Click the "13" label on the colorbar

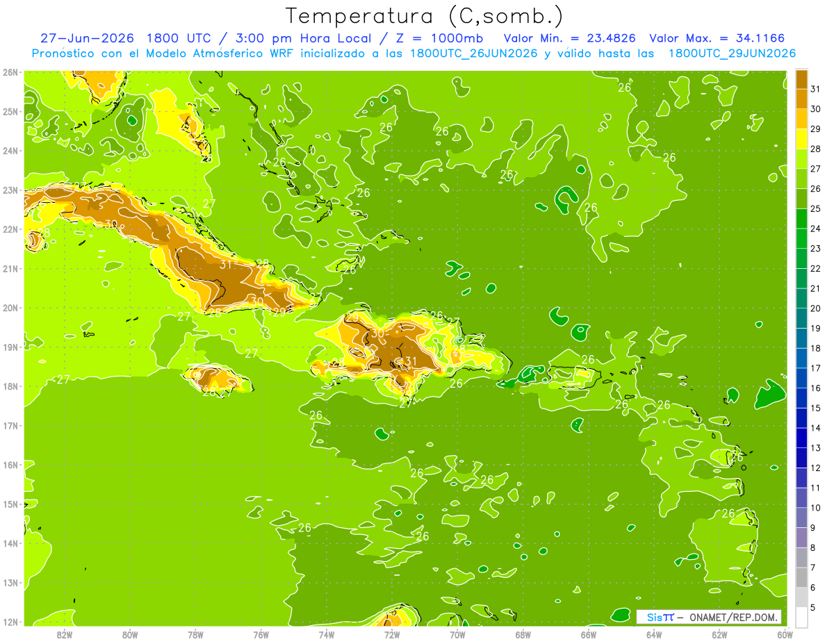pos(816,448)
